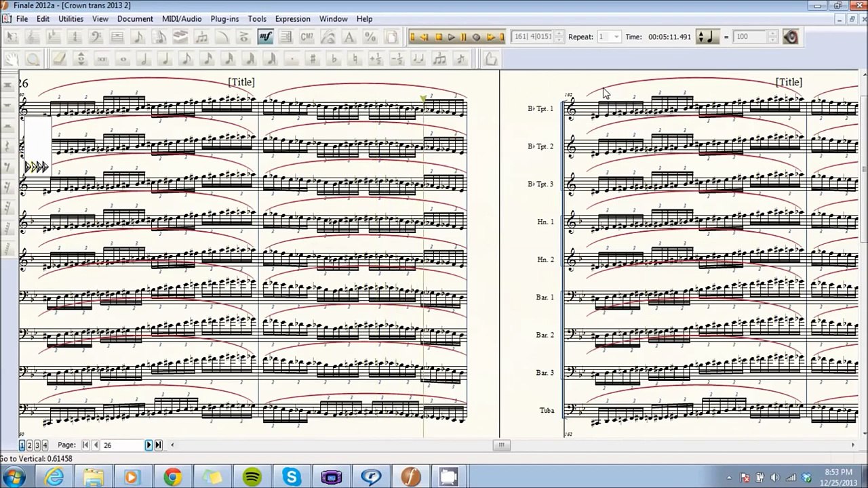
Task: Switch to layer 2 button
Action: 29,445
